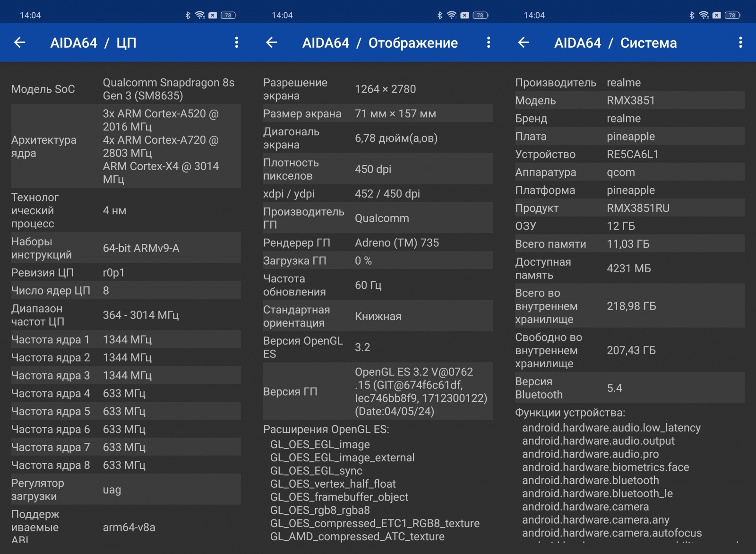Tap back arrow on ЦП screen
The height and width of the screenshot is (554, 756).
point(20,43)
